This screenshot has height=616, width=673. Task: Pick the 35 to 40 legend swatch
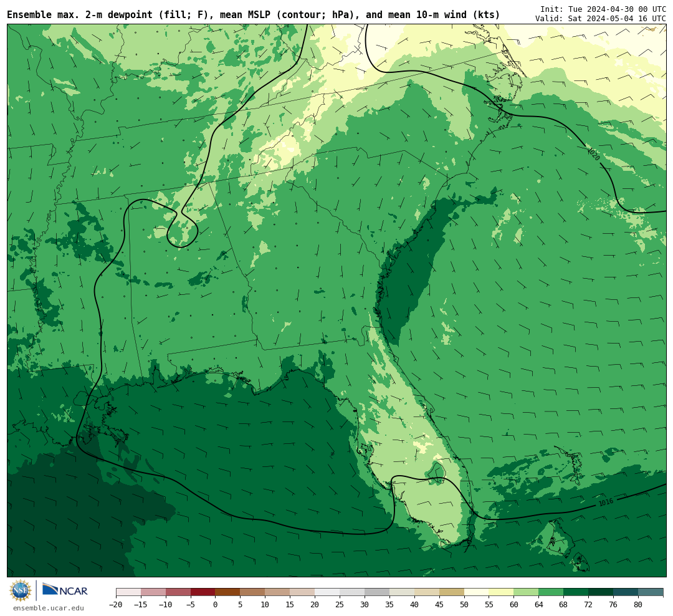[402, 592]
